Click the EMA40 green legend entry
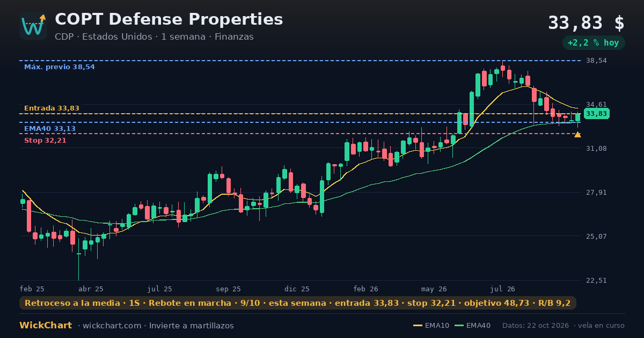Screen dimensions: 644x338 pos(472,326)
